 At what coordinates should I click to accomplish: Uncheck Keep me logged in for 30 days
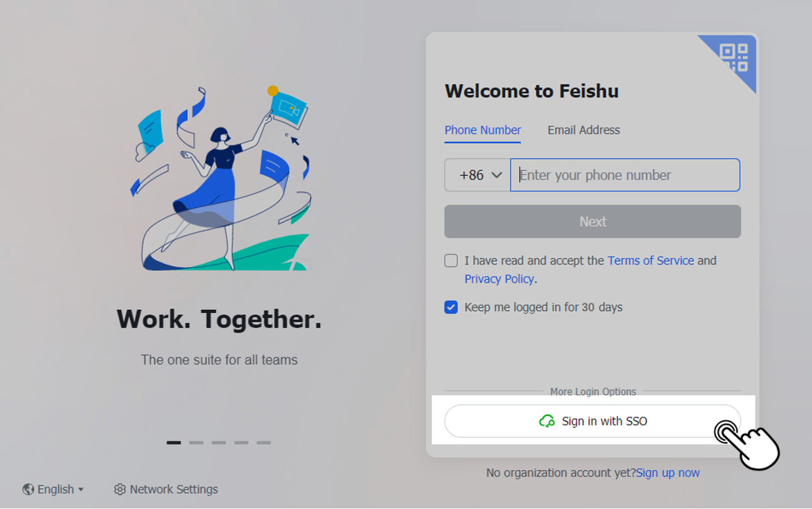pos(451,307)
